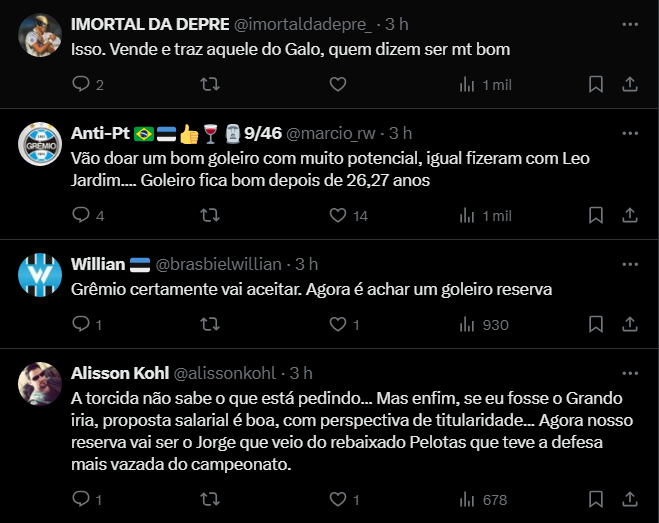Like Willian's tweet about Grêmio

338,324
